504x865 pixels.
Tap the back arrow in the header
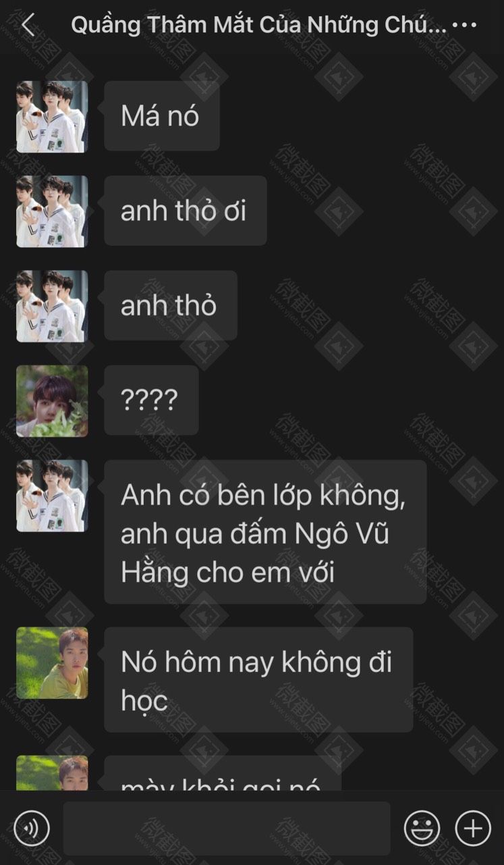[28, 26]
